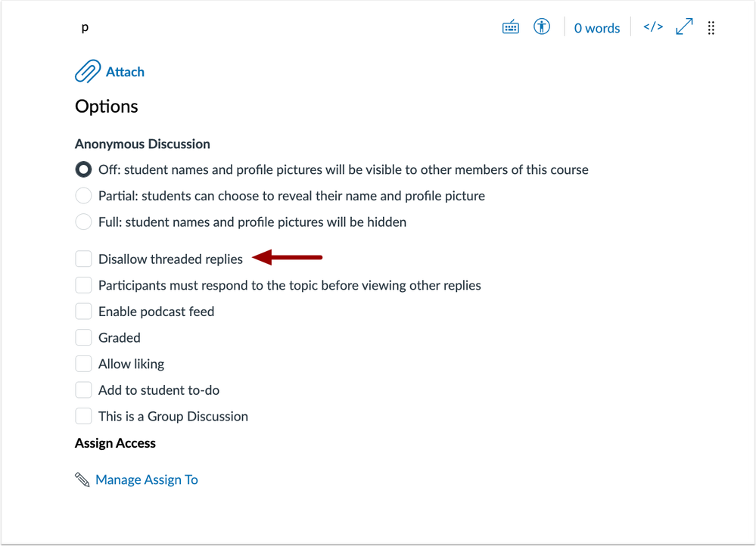Image resolution: width=756 pixels, height=546 pixels.
Task: Open the keyboard shortcuts icon
Action: (x=511, y=27)
